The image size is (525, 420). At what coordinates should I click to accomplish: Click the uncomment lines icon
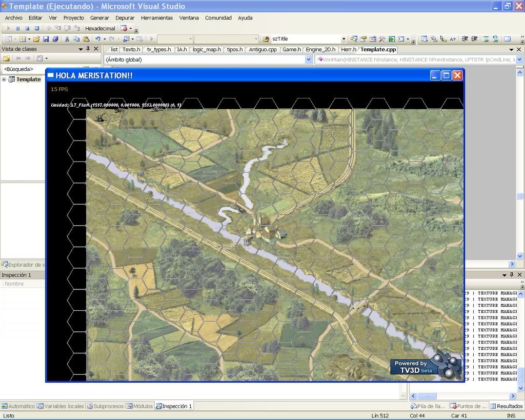[x=496, y=39]
